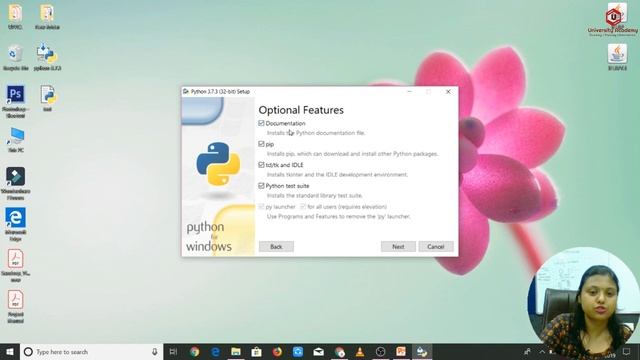Open the People icon in the system tray
This screenshot has width=640, height=360.
527,351
